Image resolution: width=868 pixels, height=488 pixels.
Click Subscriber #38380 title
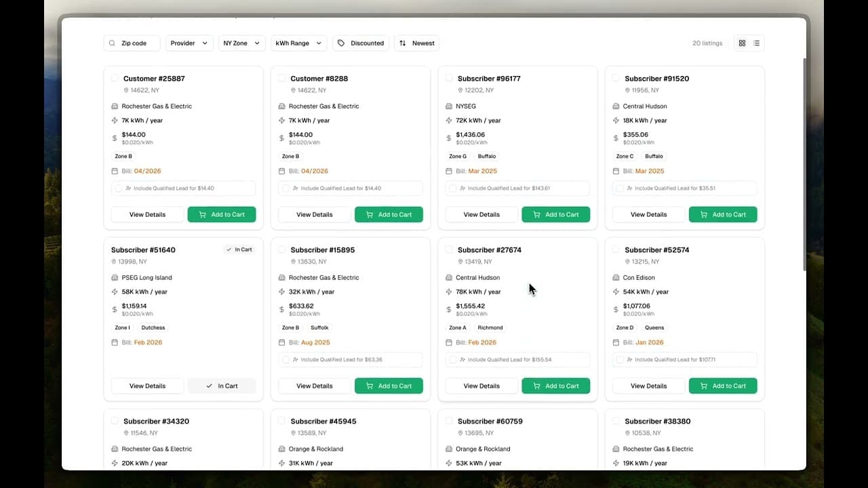pyautogui.click(x=658, y=422)
